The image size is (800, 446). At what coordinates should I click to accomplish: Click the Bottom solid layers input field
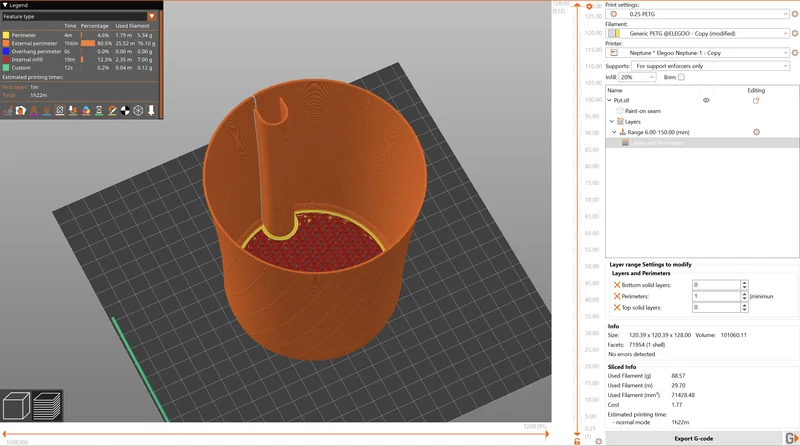pos(716,285)
